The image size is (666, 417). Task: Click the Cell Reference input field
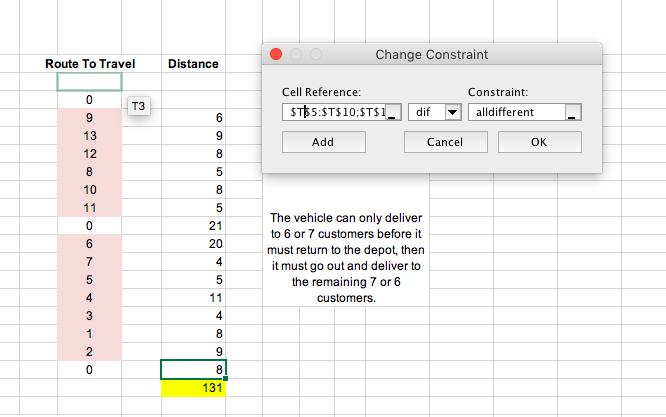click(334, 112)
